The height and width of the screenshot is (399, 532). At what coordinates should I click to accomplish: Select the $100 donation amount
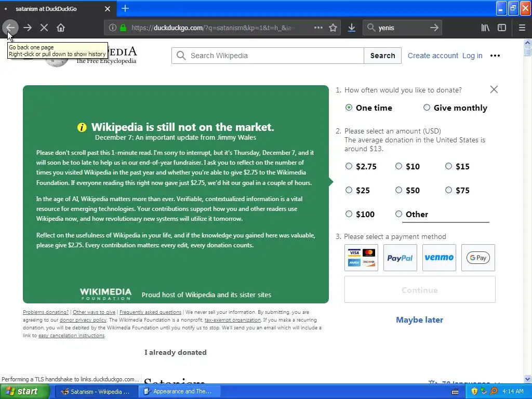coord(349,214)
